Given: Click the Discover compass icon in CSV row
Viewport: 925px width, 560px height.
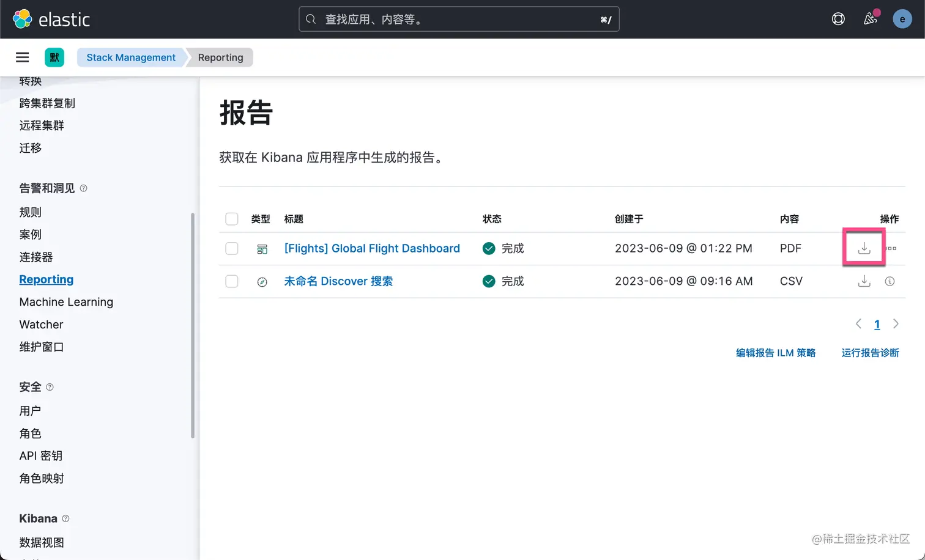Looking at the screenshot, I should click(262, 282).
